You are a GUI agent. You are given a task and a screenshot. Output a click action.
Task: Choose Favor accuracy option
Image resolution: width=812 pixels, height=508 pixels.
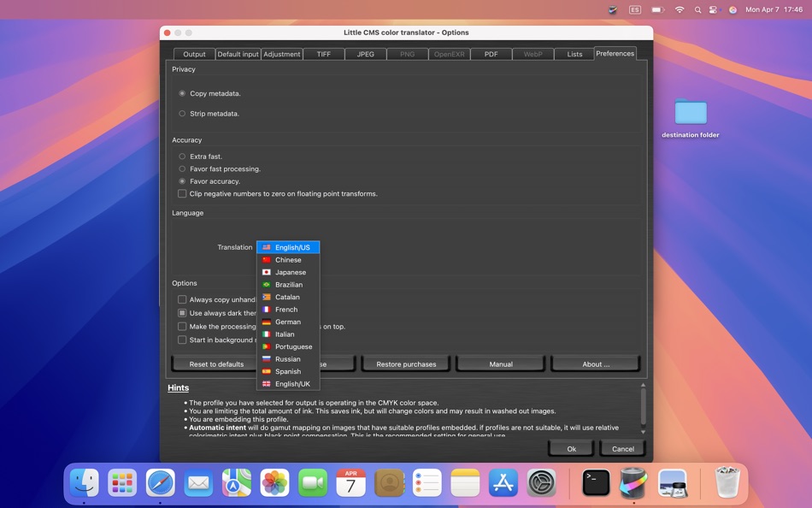pyautogui.click(x=182, y=181)
